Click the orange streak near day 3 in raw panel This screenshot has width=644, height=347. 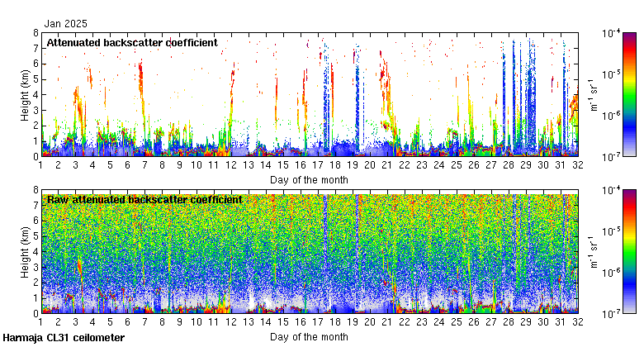pyautogui.click(x=80, y=269)
